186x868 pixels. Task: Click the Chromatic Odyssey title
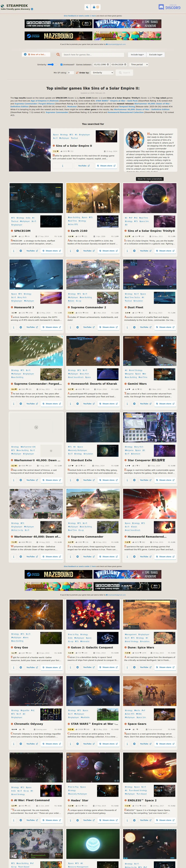click(28, 724)
